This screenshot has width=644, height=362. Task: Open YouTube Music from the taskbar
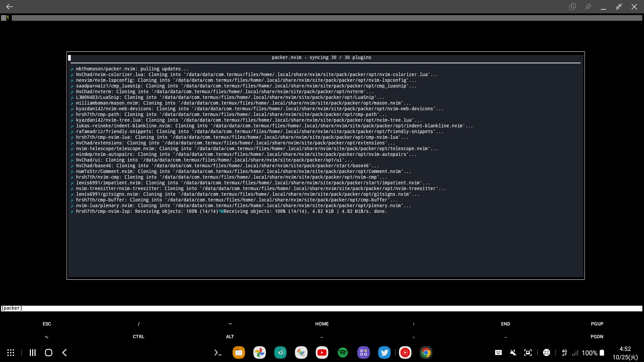(405, 353)
